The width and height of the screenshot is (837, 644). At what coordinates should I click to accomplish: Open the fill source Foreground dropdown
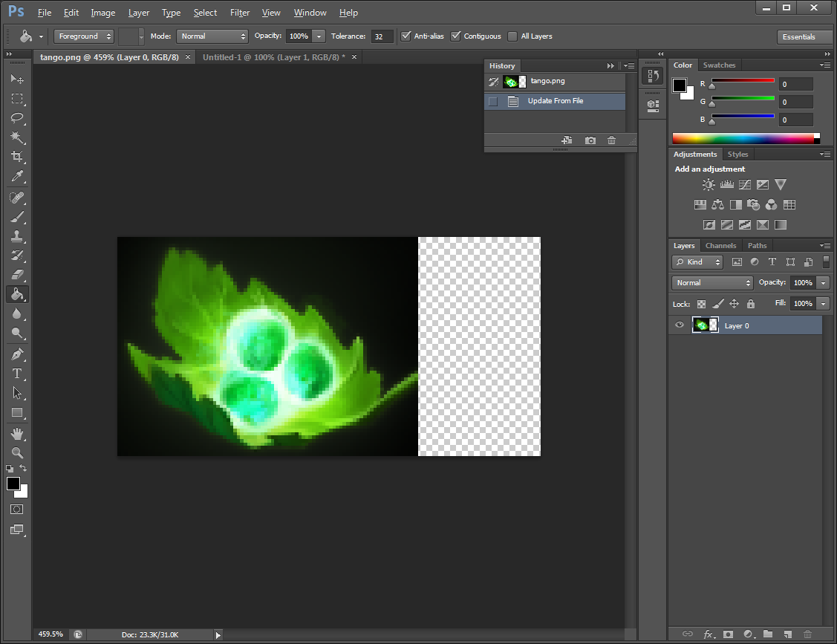tap(83, 36)
